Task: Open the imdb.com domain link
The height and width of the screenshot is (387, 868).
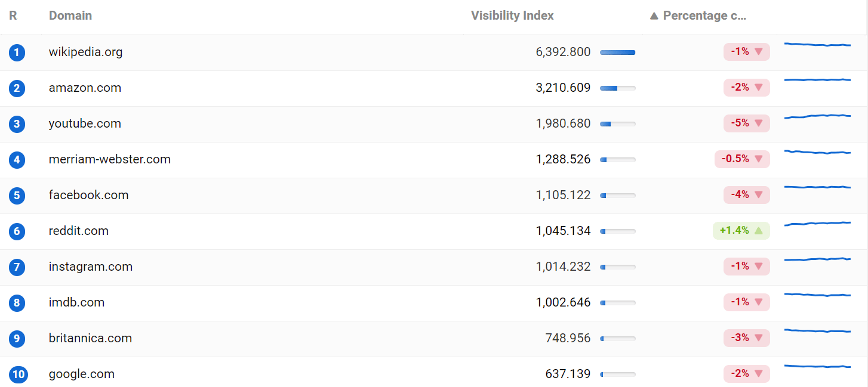Action: (76, 302)
